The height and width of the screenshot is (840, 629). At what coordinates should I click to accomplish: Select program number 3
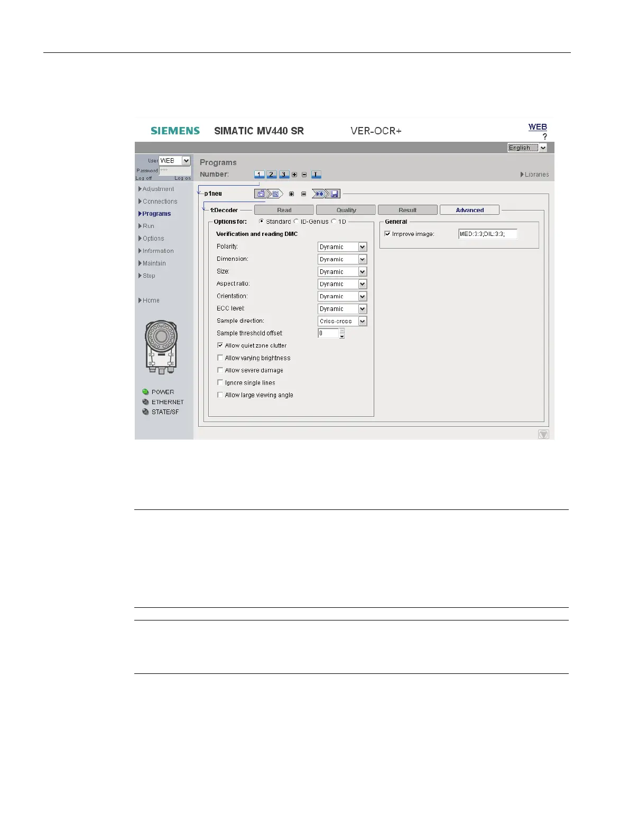(284, 175)
